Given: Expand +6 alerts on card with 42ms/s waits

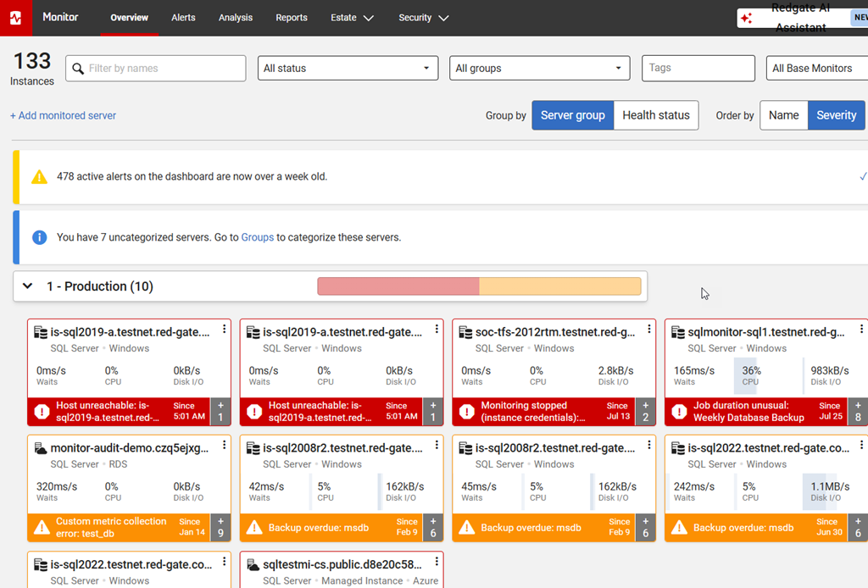Looking at the screenshot, I should pos(433,528).
